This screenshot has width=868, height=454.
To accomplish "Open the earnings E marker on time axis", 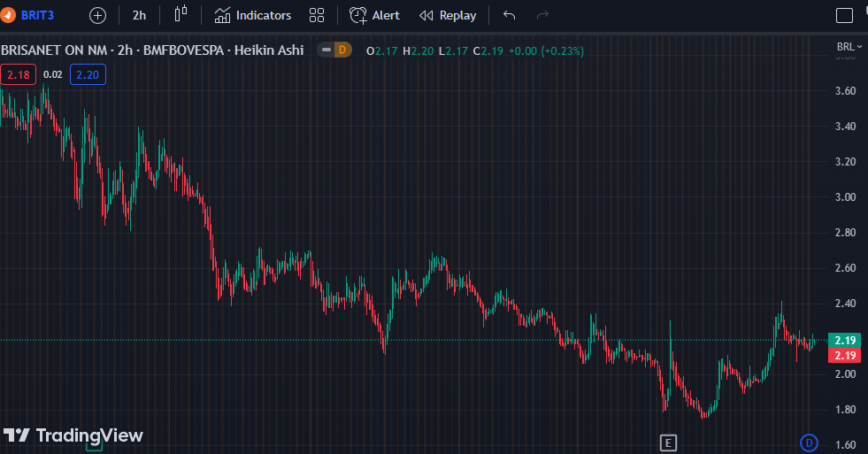I will [x=668, y=442].
